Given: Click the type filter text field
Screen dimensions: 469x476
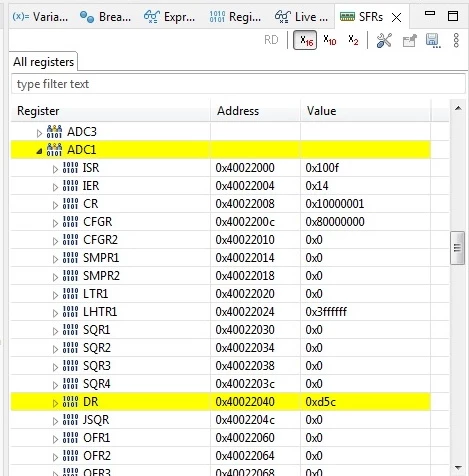Looking at the screenshot, I should pos(238,84).
